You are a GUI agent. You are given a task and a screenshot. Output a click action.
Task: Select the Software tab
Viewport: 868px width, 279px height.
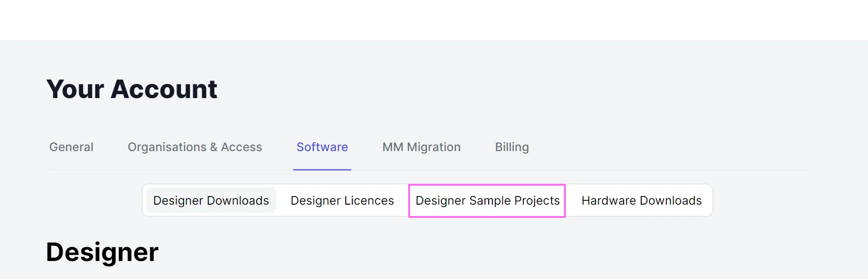click(322, 147)
